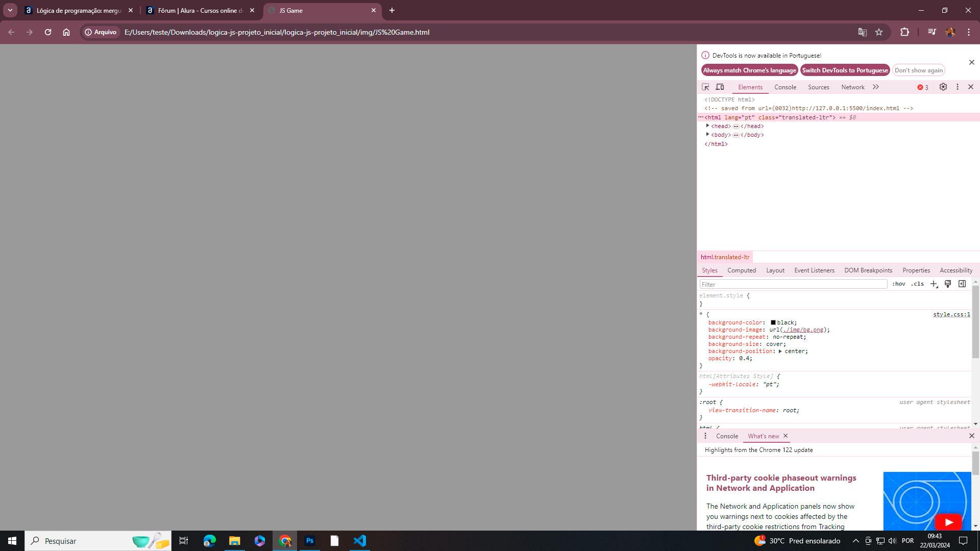Switch to the Sources tab
Viewport: 980px width, 551px height.
(x=818, y=87)
